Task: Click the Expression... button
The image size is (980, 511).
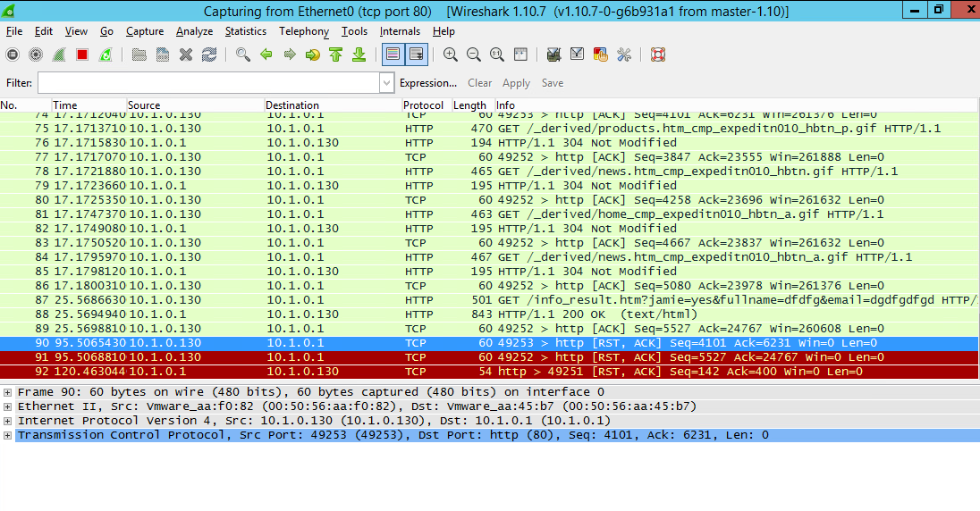Action: [428, 83]
